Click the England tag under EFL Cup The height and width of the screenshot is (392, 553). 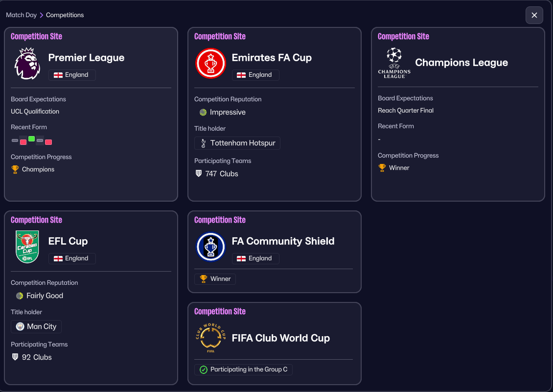click(72, 258)
